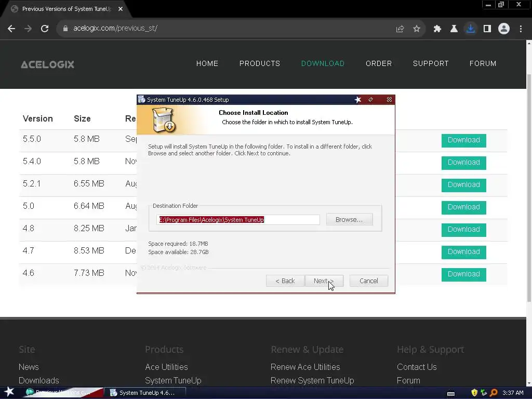Open the Chrome extensions puzzle icon
Screen dimensions: 532x399
437,29
